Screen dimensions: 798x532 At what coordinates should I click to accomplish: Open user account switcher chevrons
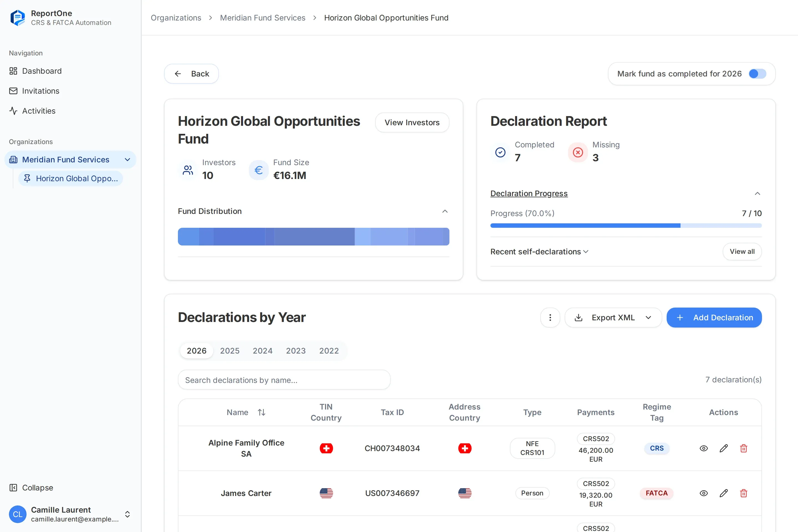pos(127,514)
